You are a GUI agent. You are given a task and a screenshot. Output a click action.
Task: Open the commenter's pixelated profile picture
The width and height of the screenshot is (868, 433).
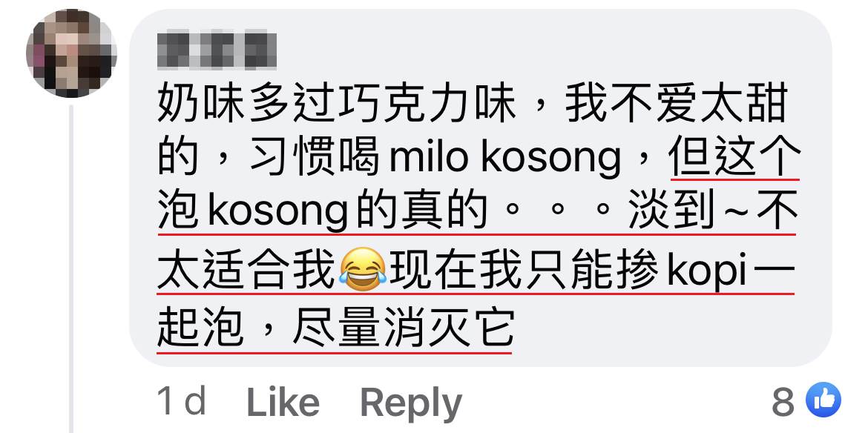click(71, 53)
